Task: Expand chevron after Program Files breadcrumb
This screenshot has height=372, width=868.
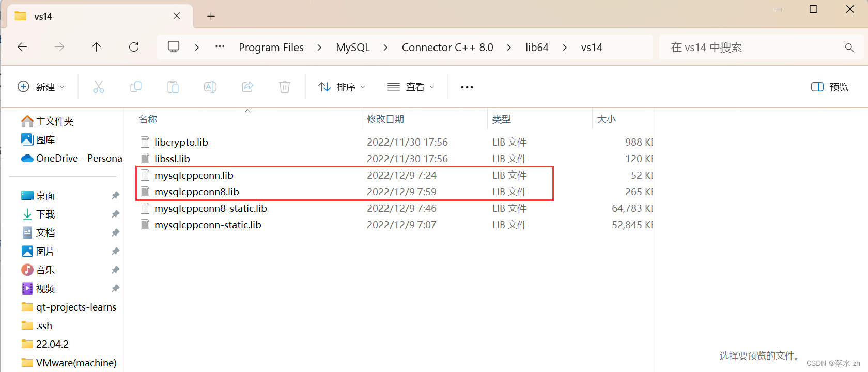Action: click(319, 48)
